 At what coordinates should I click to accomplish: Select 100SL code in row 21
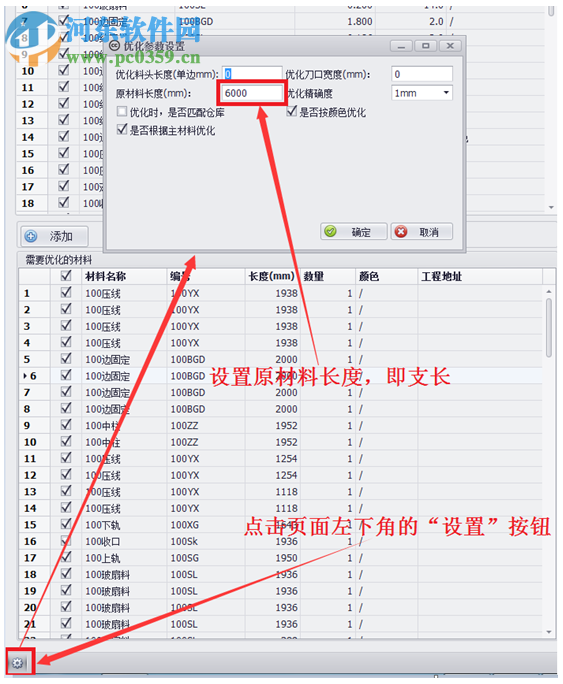184,624
